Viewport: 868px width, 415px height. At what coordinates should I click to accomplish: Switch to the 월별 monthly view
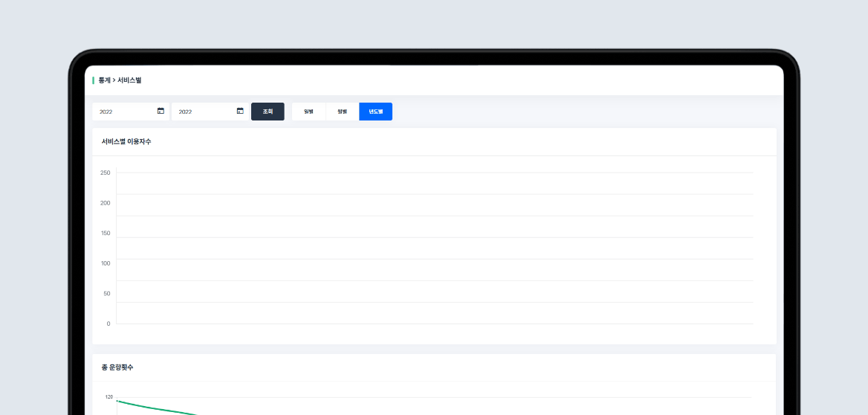(342, 112)
